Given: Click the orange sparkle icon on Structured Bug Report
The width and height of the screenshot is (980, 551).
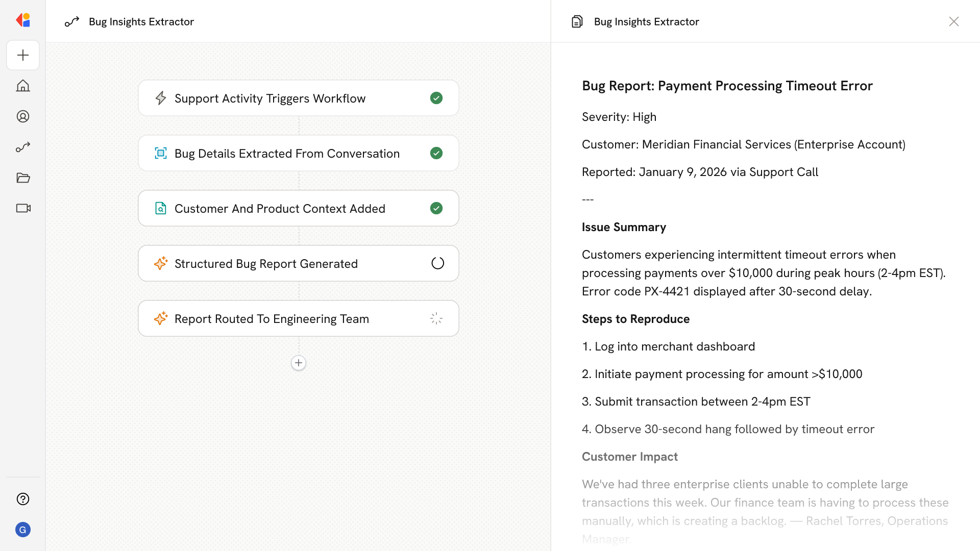Looking at the screenshot, I should pos(161,263).
